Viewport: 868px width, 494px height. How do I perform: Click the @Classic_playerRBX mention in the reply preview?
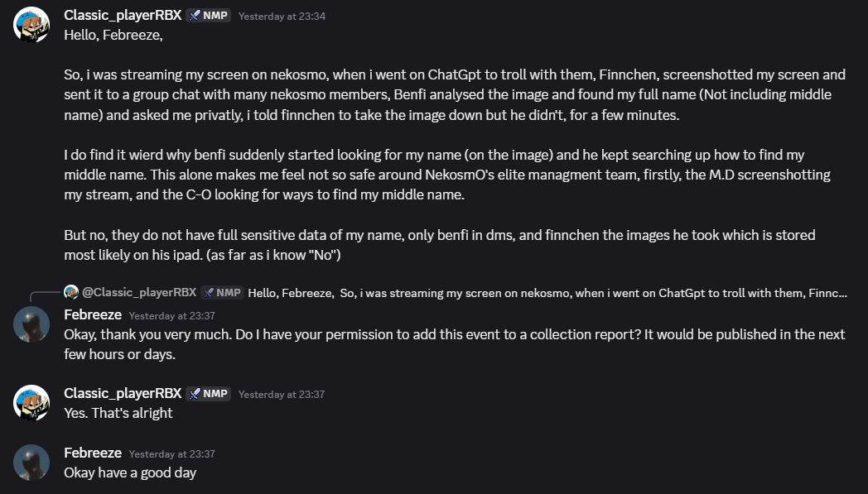[x=139, y=292]
